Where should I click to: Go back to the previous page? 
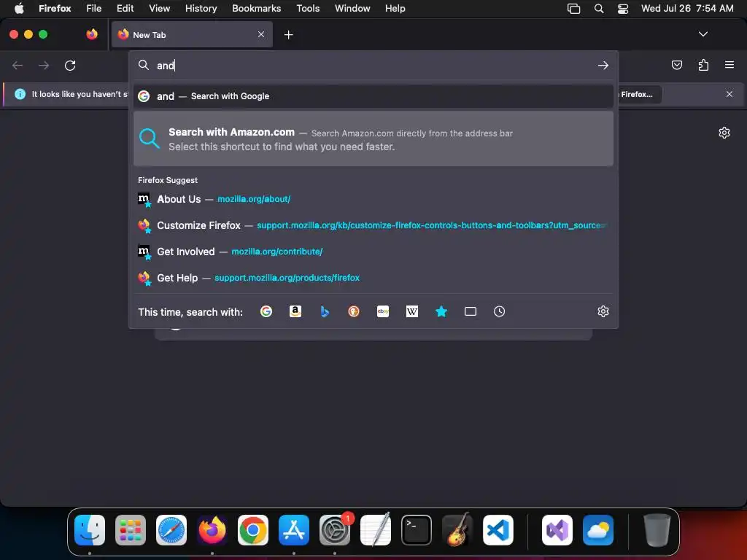(18, 65)
